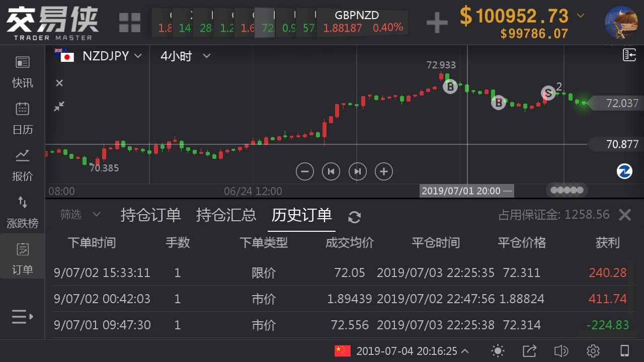Zoom out chart with minus button
This screenshot has height=362, width=644.
click(x=304, y=171)
